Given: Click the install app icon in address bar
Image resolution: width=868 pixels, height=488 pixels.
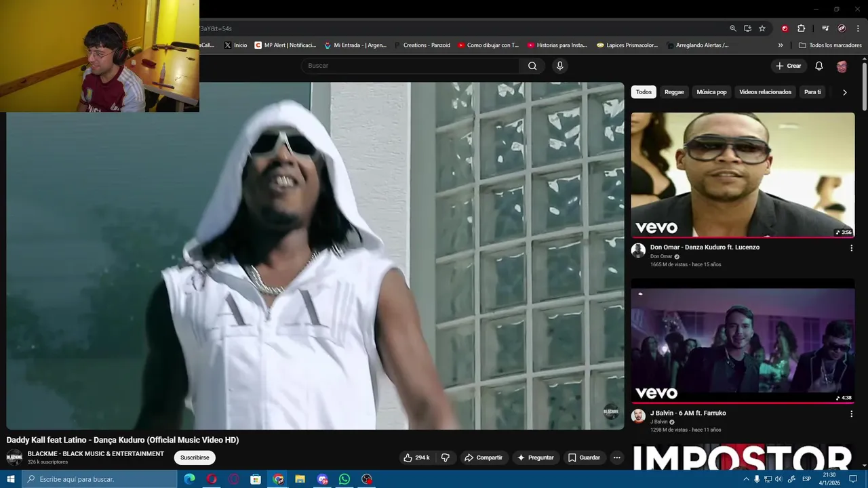Looking at the screenshot, I should coord(747,28).
